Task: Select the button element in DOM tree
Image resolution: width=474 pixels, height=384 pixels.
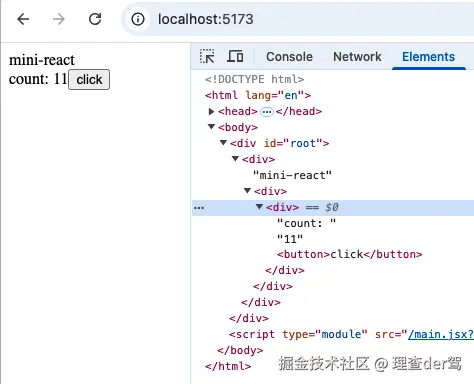Action: click(x=350, y=254)
